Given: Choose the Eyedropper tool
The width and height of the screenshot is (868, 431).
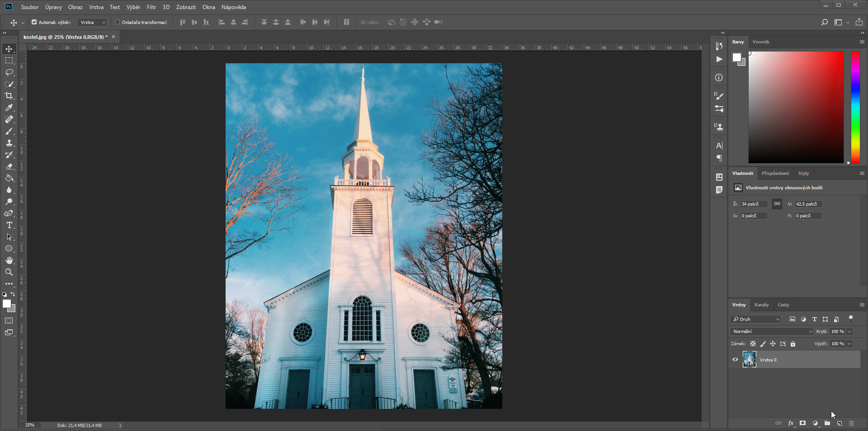Looking at the screenshot, I should pyautogui.click(x=9, y=108).
